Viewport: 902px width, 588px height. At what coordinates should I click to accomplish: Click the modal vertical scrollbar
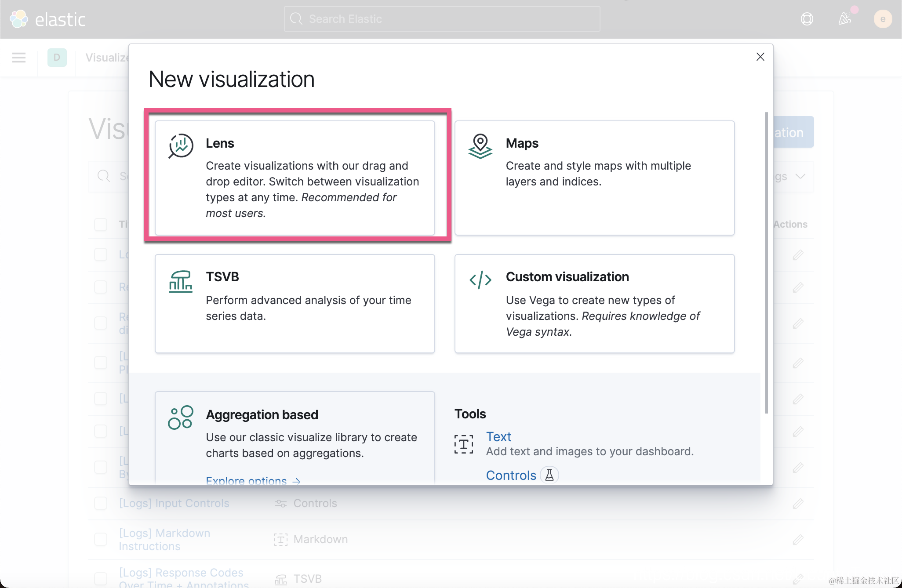click(766, 263)
